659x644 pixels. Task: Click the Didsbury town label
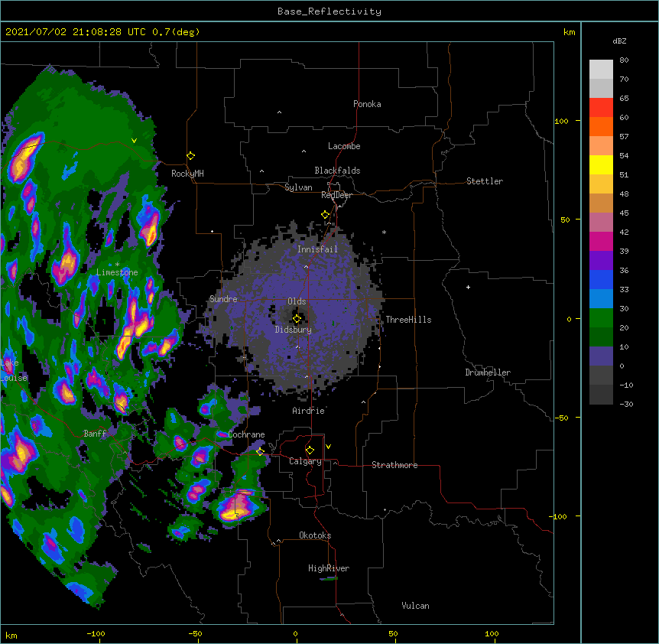click(294, 330)
